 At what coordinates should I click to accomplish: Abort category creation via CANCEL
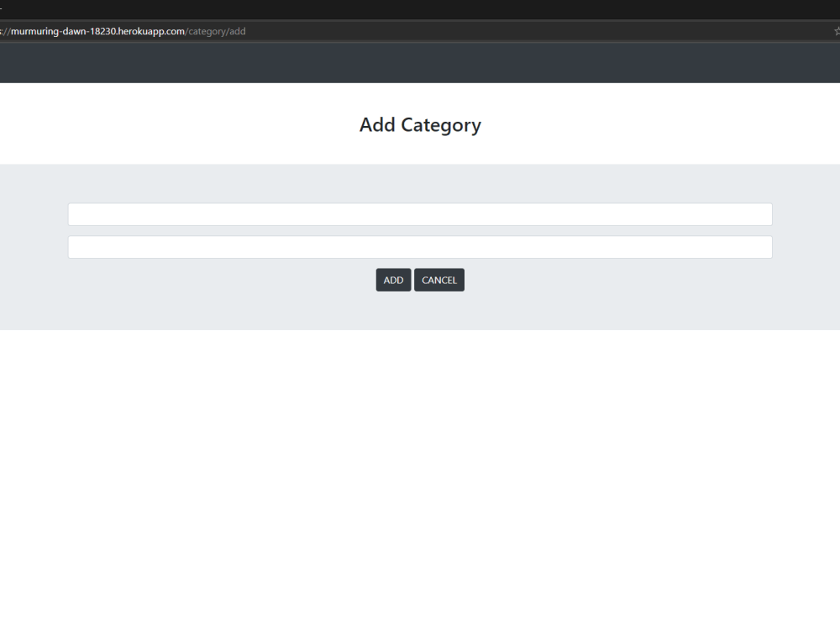click(x=439, y=280)
